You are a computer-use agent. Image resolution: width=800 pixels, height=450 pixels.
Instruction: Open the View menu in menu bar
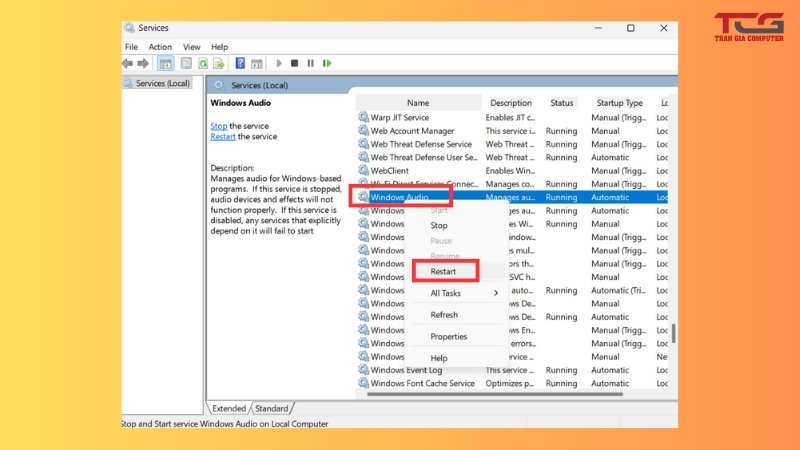point(192,47)
